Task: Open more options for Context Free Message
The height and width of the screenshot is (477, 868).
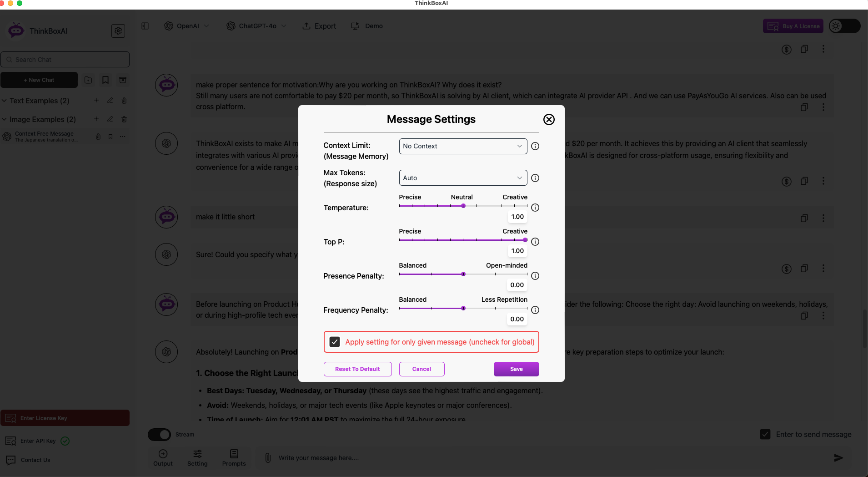Action: 123,137
